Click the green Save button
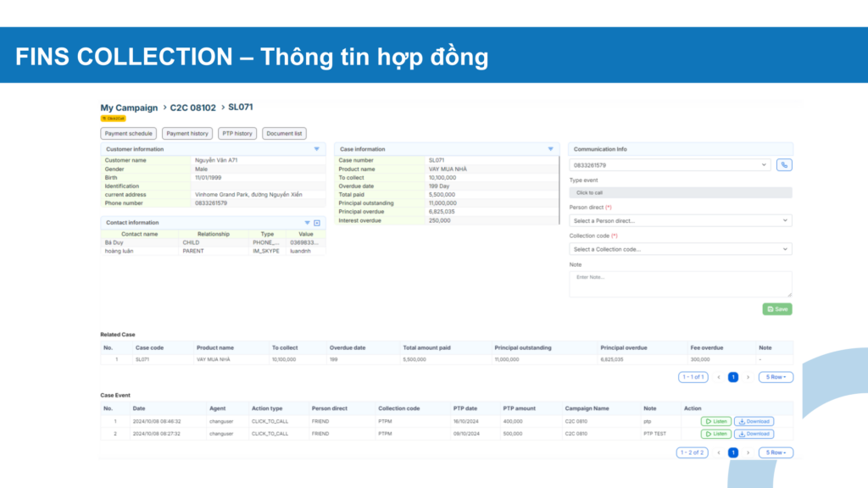Image resolution: width=868 pixels, height=488 pixels. click(x=777, y=309)
